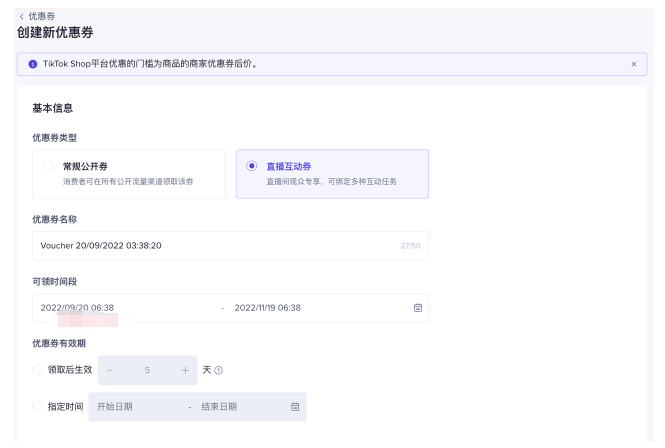Screen dimensions: 665x448
Task: Click the info icon in TikTok Shop banner
Action: coord(32,64)
